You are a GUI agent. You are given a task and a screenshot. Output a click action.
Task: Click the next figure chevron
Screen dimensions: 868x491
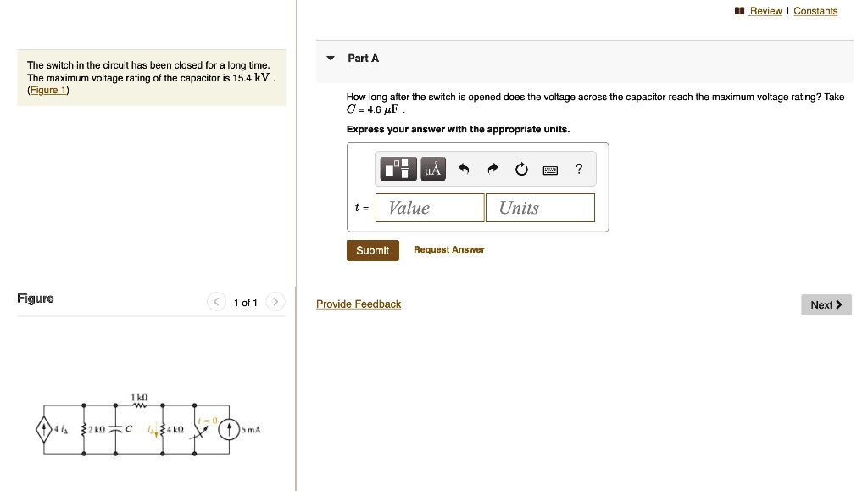(275, 301)
